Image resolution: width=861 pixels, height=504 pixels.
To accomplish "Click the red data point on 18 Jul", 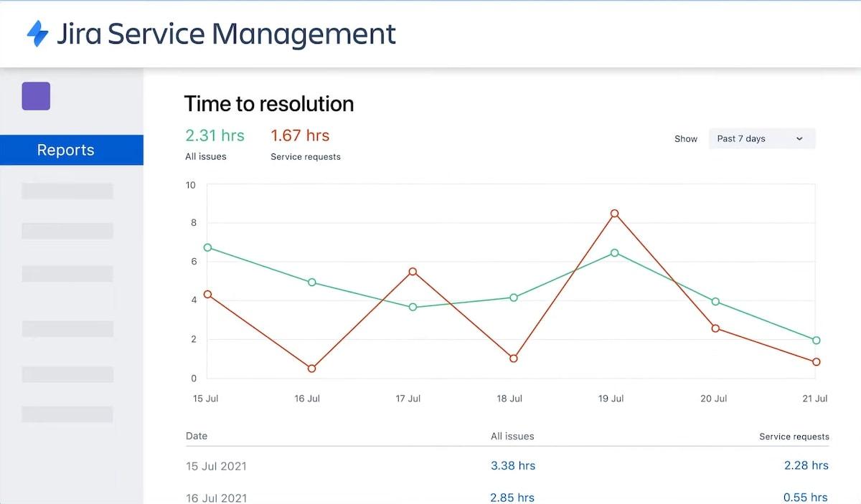I will (x=514, y=358).
